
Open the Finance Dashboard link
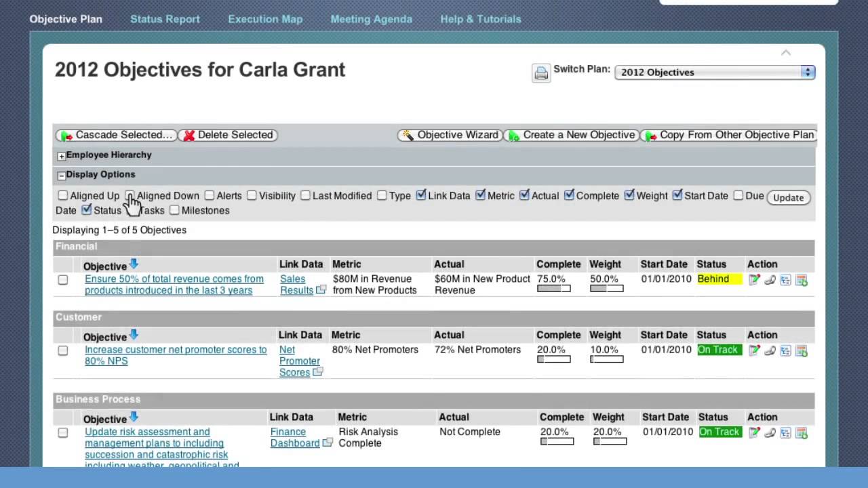coord(295,437)
